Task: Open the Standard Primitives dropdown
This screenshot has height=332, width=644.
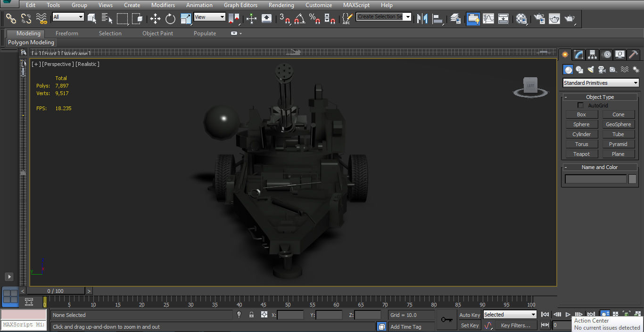Action: (x=601, y=83)
